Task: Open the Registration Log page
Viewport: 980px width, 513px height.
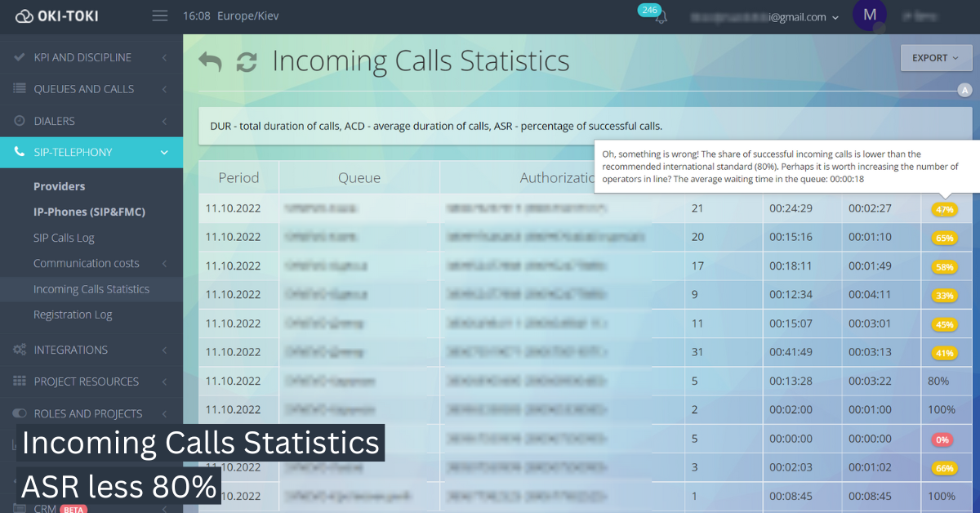Action: point(73,314)
